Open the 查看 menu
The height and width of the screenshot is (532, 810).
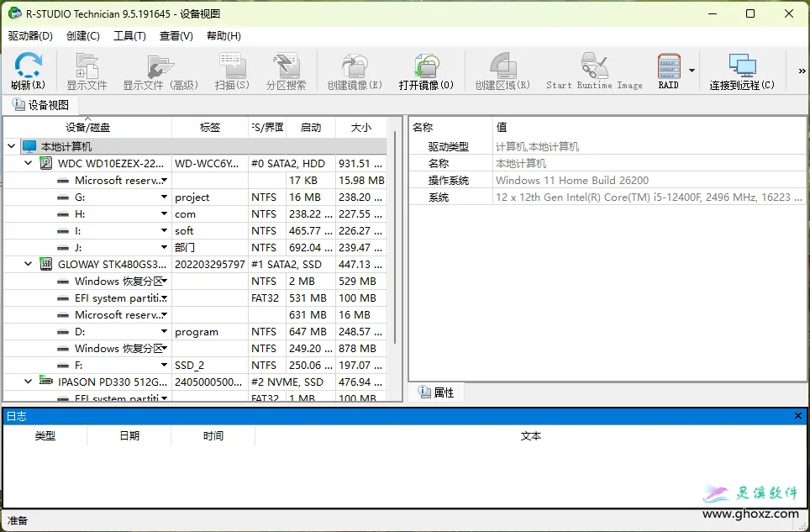pyautogui.click(x=176, y=36)
